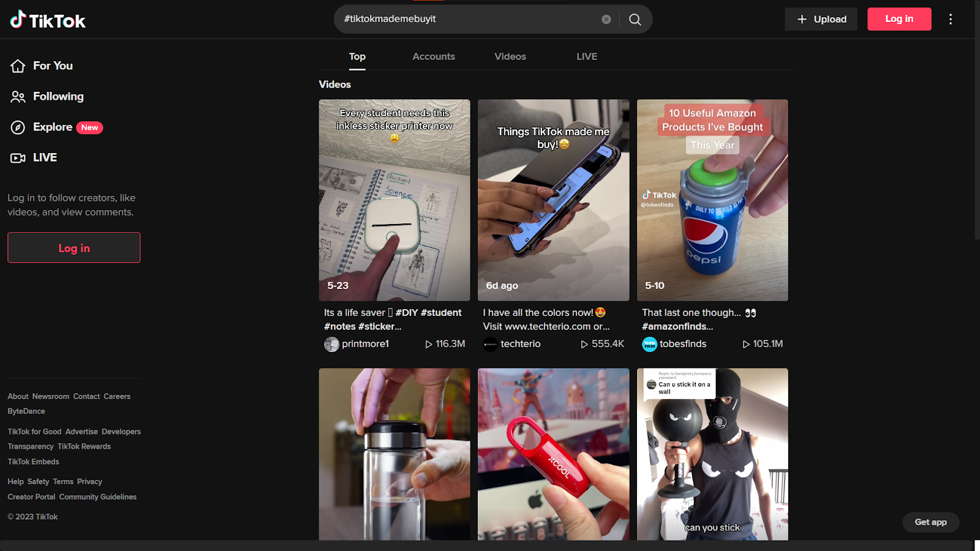Click printmore1 username
The width and height of the screenshot is (980, 551).
point(365,344)
